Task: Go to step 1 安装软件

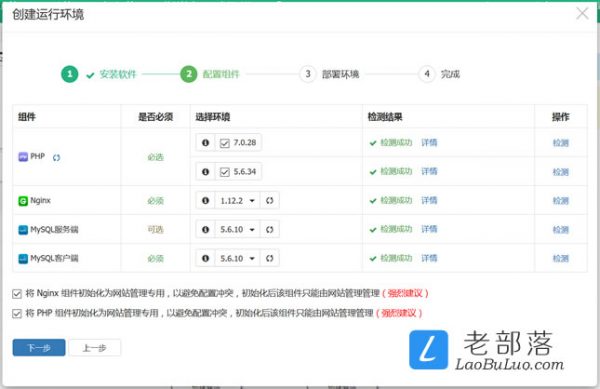Action: pyautogui.click(x=99, y=74)
